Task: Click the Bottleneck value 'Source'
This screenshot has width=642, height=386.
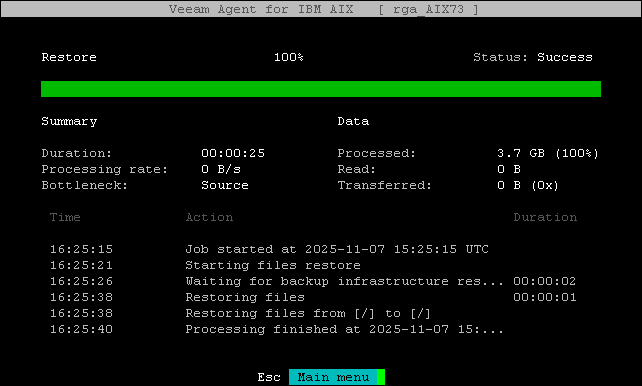Action: 225,185
